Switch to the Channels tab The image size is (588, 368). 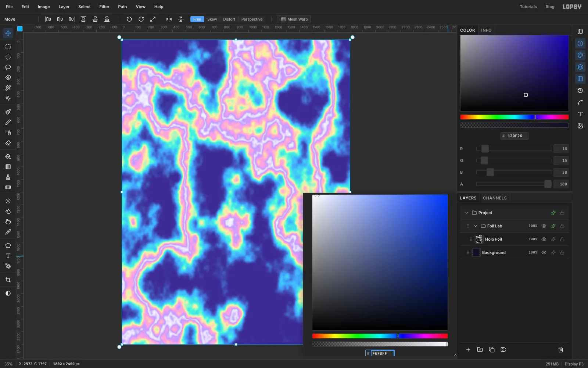tap(495, 198)
